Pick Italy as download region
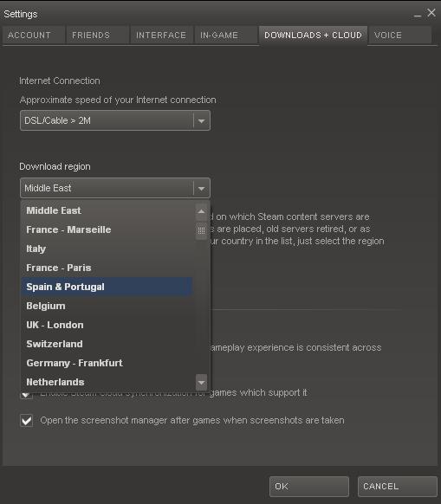Screen dimensions: 441x504 point(107,249)
